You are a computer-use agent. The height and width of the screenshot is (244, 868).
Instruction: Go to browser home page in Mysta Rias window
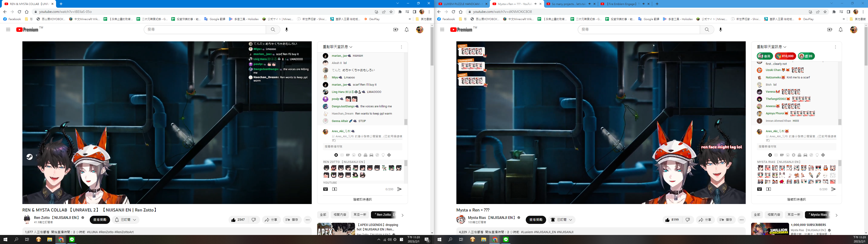(x=461, y=12)
